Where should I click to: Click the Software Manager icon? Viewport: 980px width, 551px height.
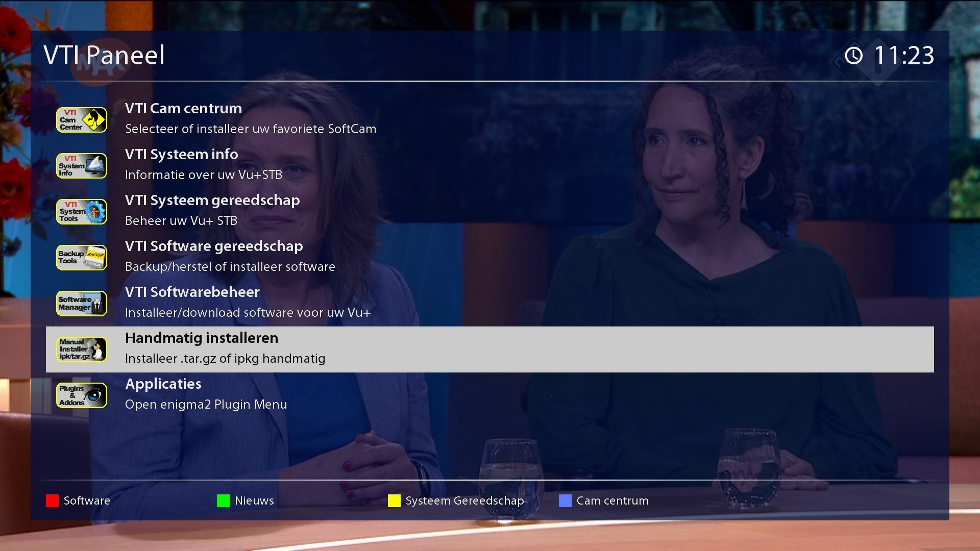[x=82, y=304]
